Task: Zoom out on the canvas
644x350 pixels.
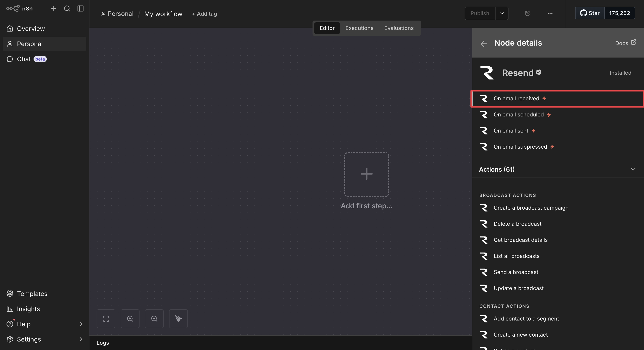Action: [154, 318]
